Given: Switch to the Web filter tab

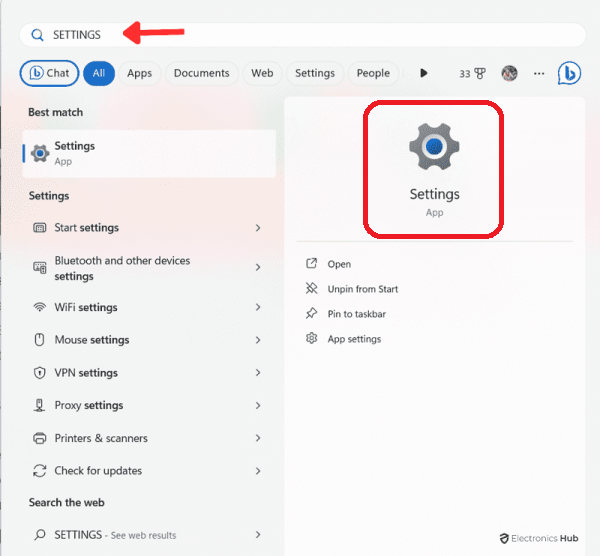Looking at the screenshot, I should click(262, 73).
